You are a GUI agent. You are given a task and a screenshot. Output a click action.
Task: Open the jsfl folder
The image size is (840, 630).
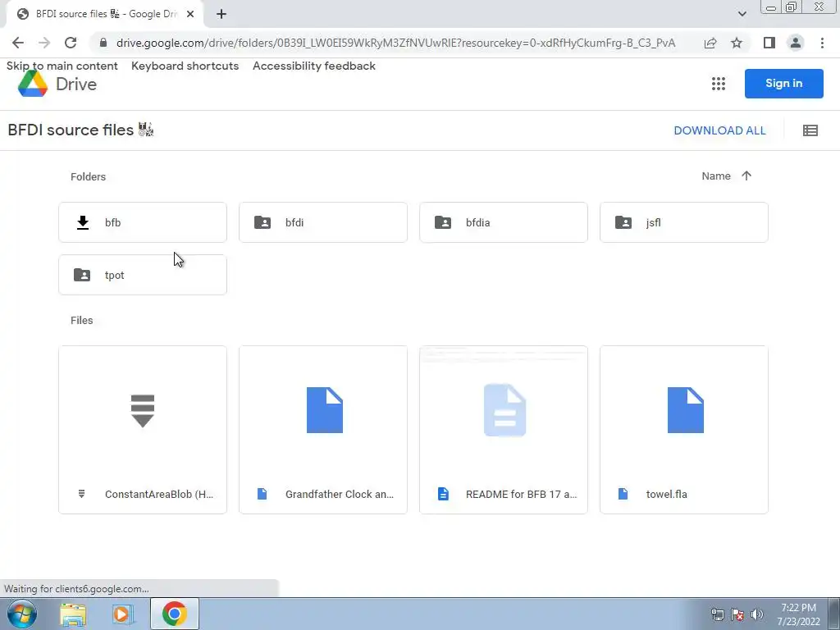pyautogui.click(x=684, y=222)
